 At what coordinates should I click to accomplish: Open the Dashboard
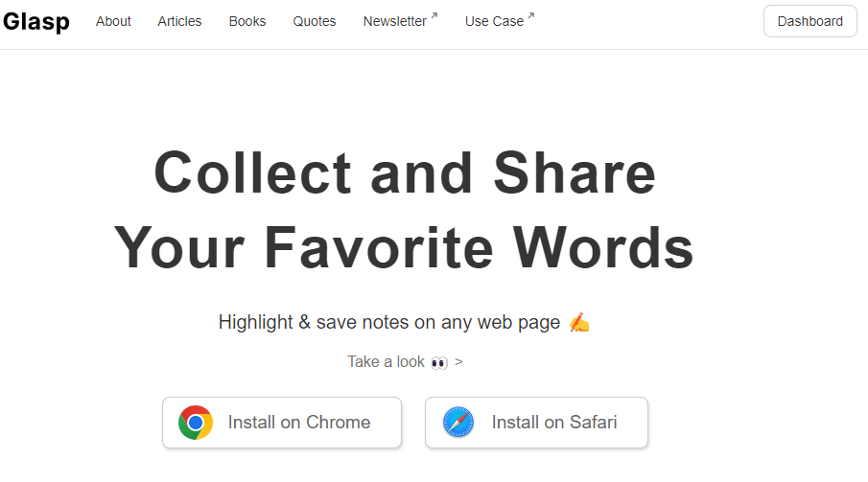[809, 21]
